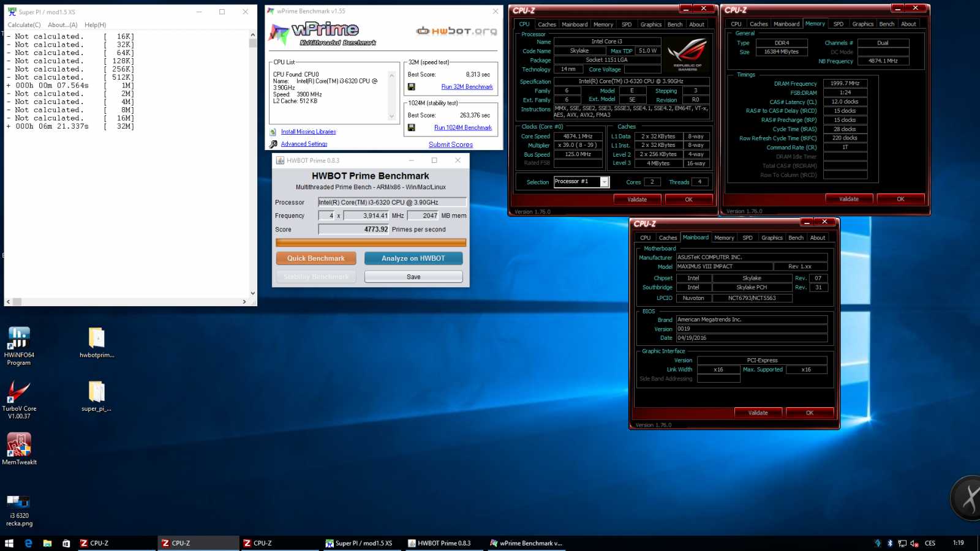The image size is (980, 551).
Task: Click the wrench icon beside Advanced Settings
Action: (273, 144)
